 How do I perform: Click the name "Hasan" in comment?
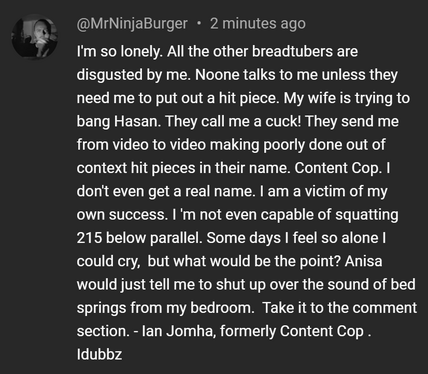tap(138, 121)
